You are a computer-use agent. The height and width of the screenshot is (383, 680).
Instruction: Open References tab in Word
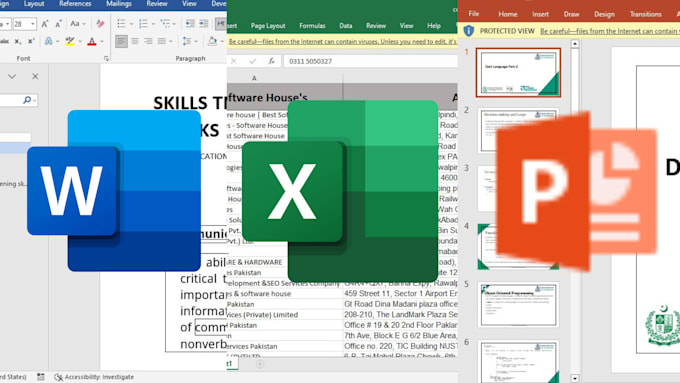(x=75, y=4)
